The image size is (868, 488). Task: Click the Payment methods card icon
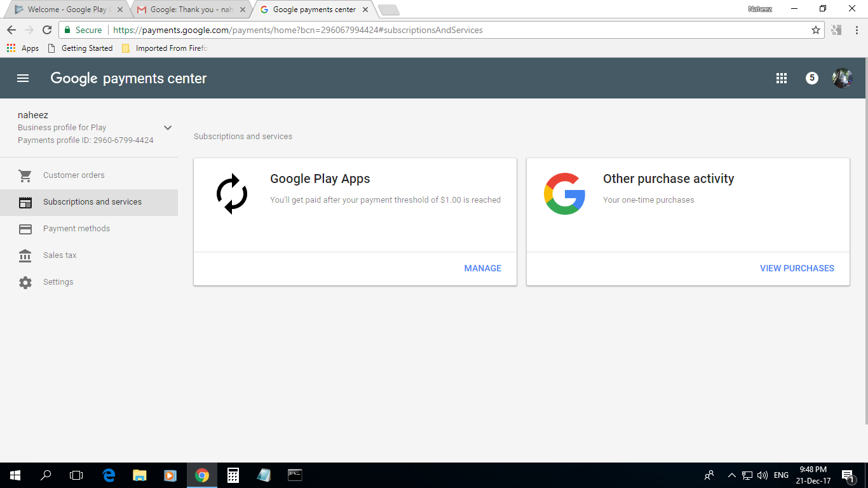pyautogui.click(x=25, y=229)
